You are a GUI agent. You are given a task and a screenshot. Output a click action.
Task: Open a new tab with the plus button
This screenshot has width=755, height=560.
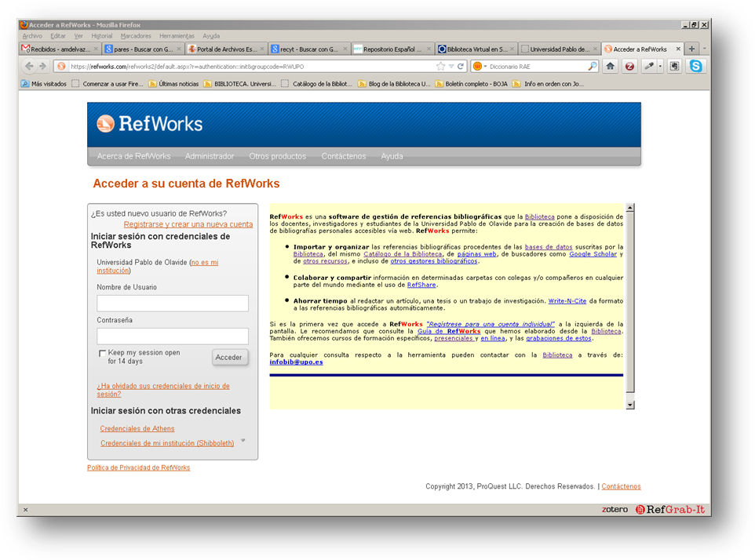pos(691,49)
